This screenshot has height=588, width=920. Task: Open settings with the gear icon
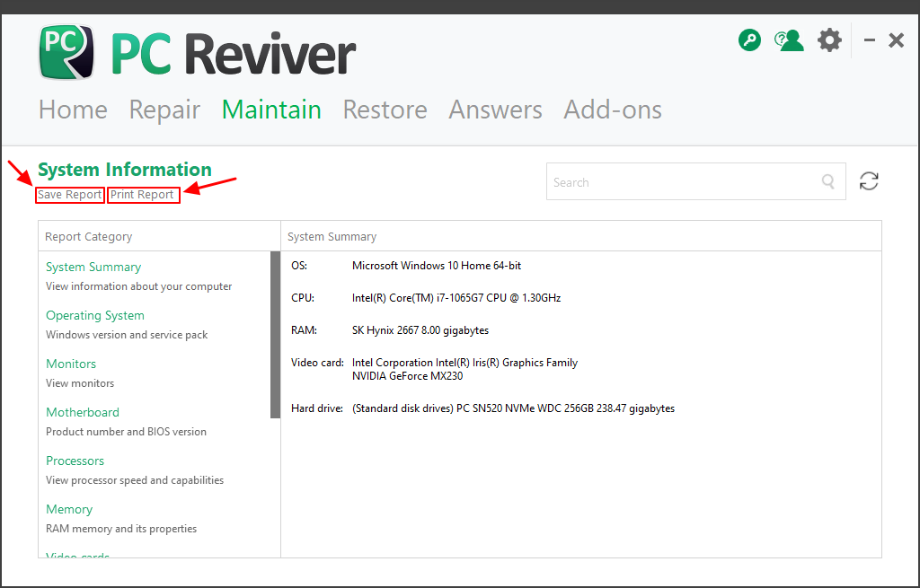coord(829,40)
